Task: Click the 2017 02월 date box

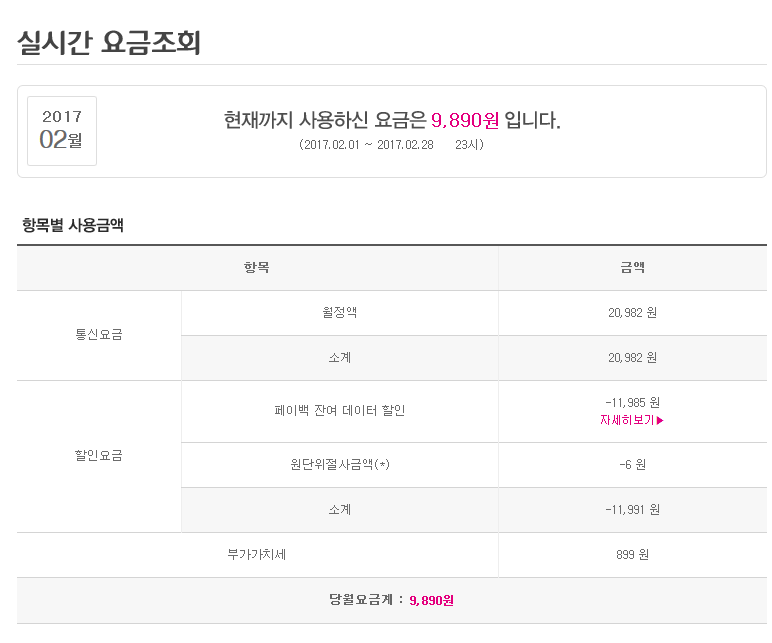Action: click(x=62, y=130)
